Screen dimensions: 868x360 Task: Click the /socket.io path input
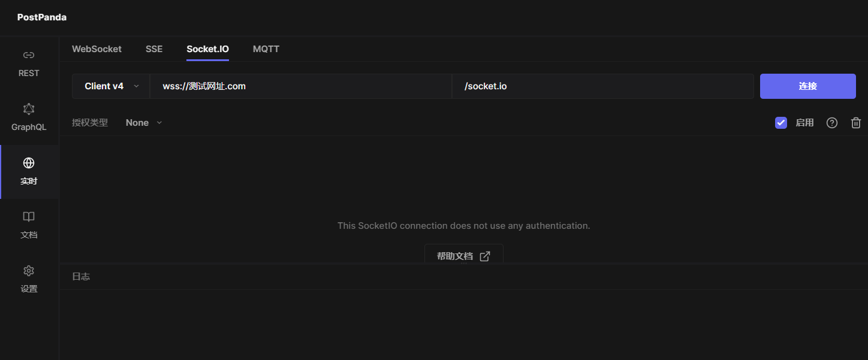point(599,86)
